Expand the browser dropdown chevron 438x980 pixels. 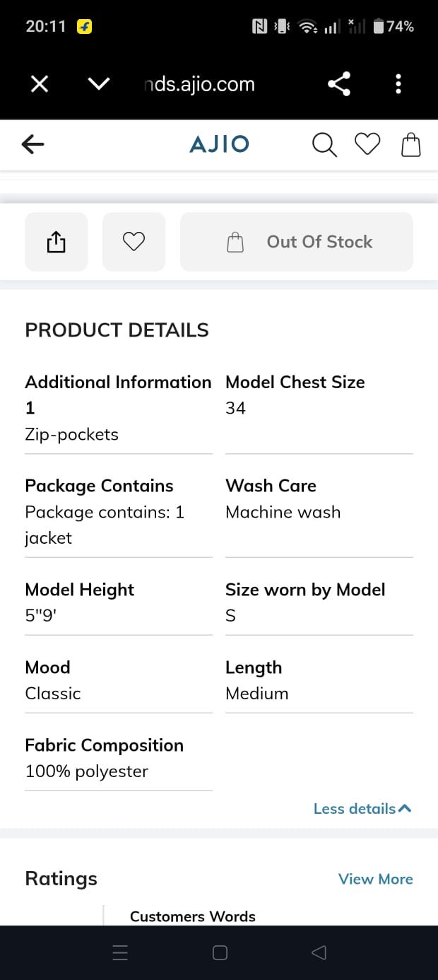coord(99,84)
